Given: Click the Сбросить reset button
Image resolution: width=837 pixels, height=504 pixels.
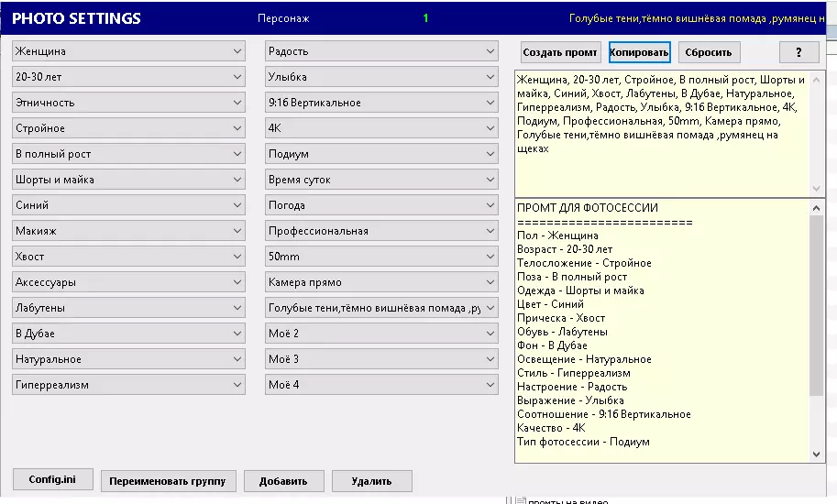Looking at the screenshot, I should 709,52.
